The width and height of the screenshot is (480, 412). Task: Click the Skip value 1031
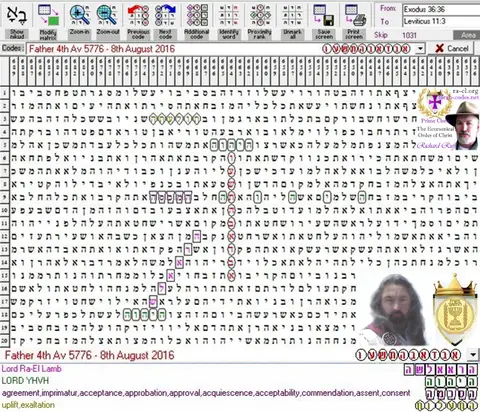coord(409,35)
